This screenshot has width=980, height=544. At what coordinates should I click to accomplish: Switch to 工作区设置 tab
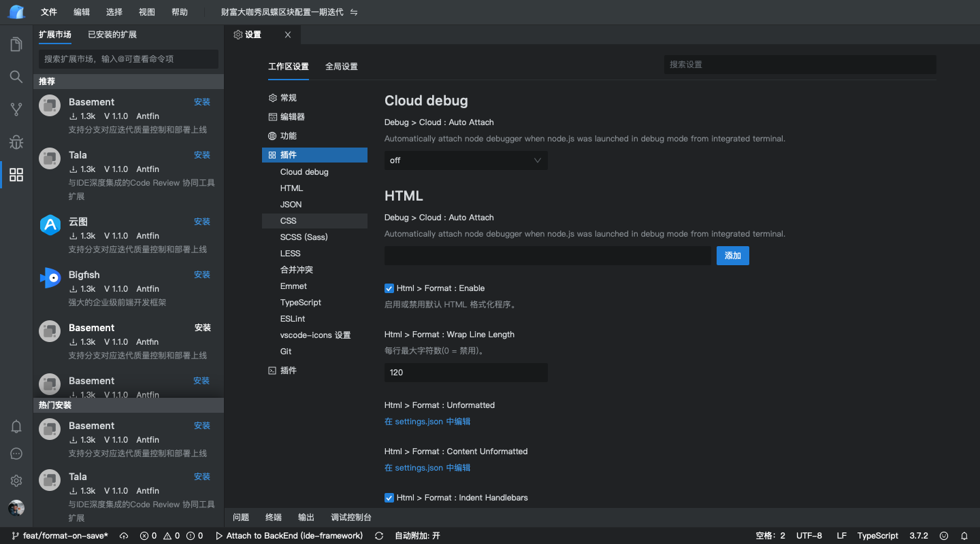click(x=289, y=67)
